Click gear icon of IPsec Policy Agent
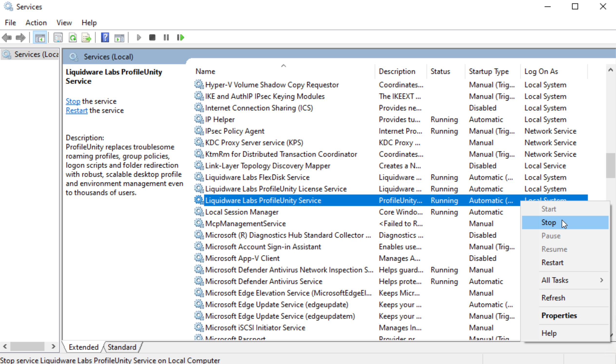616x364 pixels. pos(199,131)
